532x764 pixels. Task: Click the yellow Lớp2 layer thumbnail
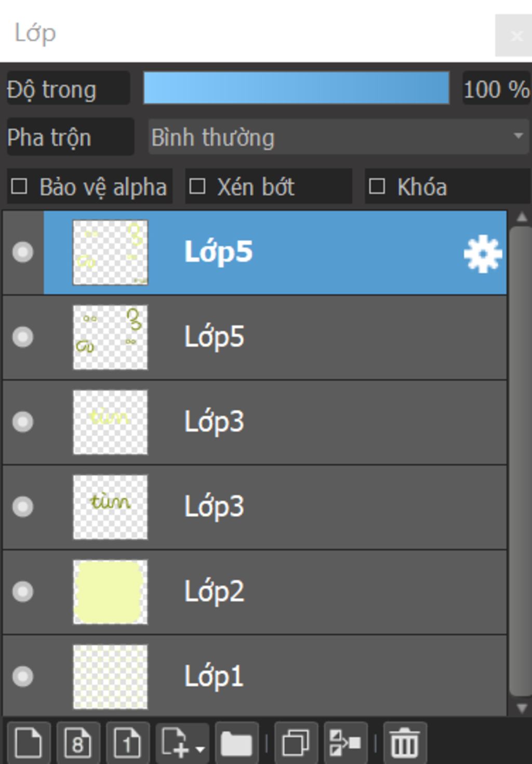click(110, 592)
